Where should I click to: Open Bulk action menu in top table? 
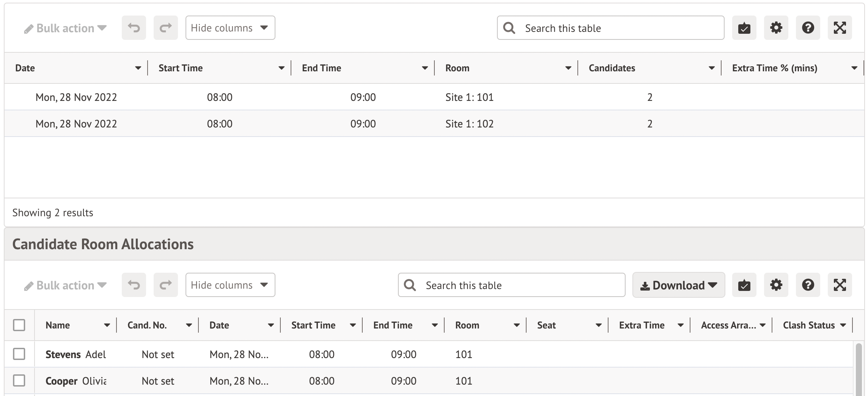65,28
